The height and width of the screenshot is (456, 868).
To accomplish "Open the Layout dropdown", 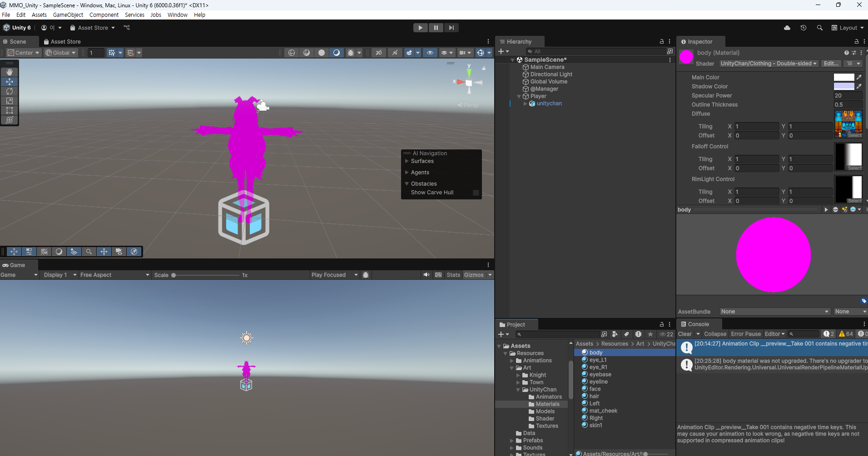I will pyautogui.click(x=848, y=28).
